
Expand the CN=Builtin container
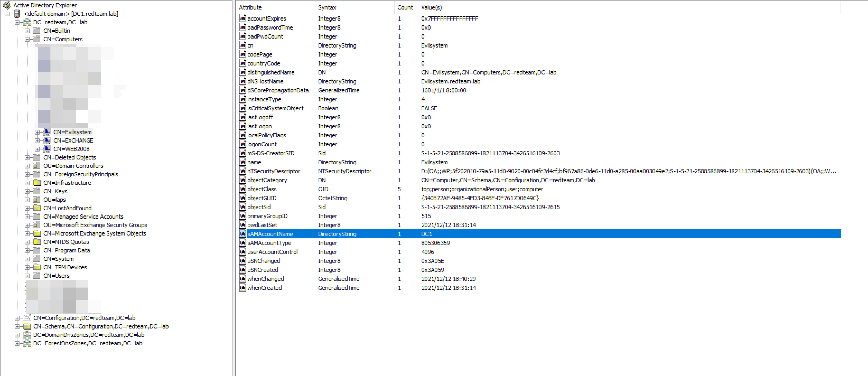[x=27, y=31]
